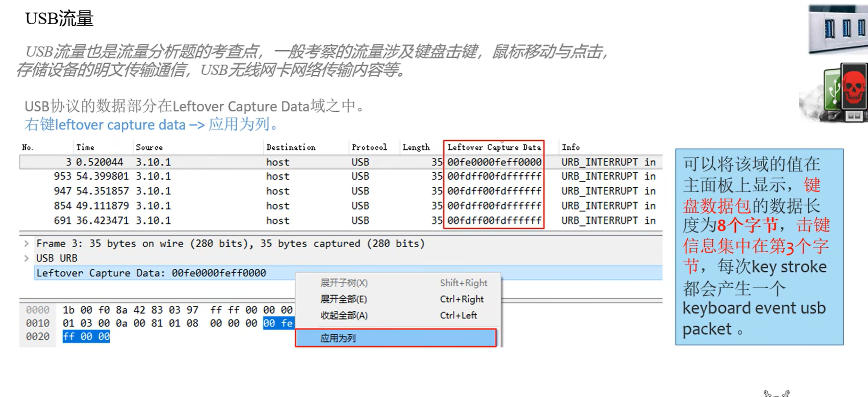Viewport: 868px width, 397px height.
Task: Click 展开子树(X) context menu entry
Action: (344, 283)
